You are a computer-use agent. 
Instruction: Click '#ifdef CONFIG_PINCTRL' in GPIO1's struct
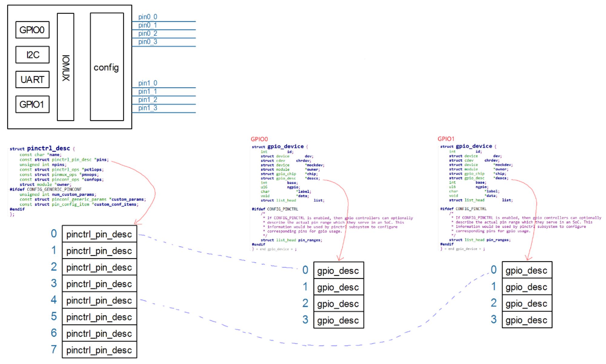tap(463, 209)
